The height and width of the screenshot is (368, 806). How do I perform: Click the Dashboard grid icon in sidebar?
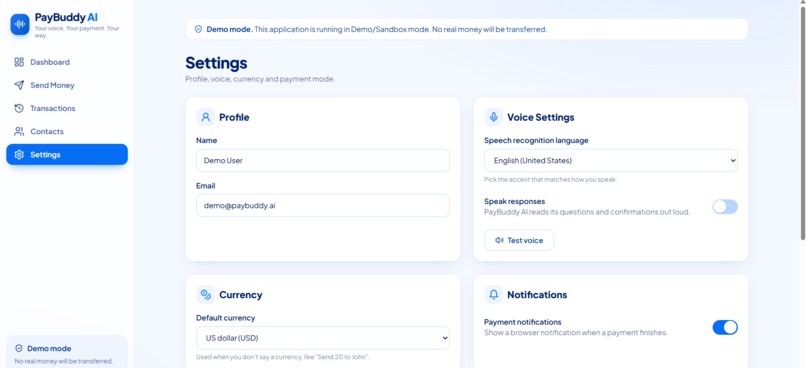pos(19,62)
